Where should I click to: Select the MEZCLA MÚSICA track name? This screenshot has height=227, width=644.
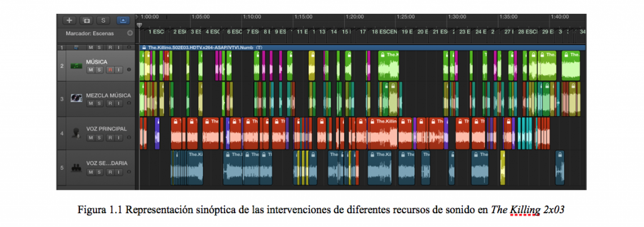click(108, 96)
